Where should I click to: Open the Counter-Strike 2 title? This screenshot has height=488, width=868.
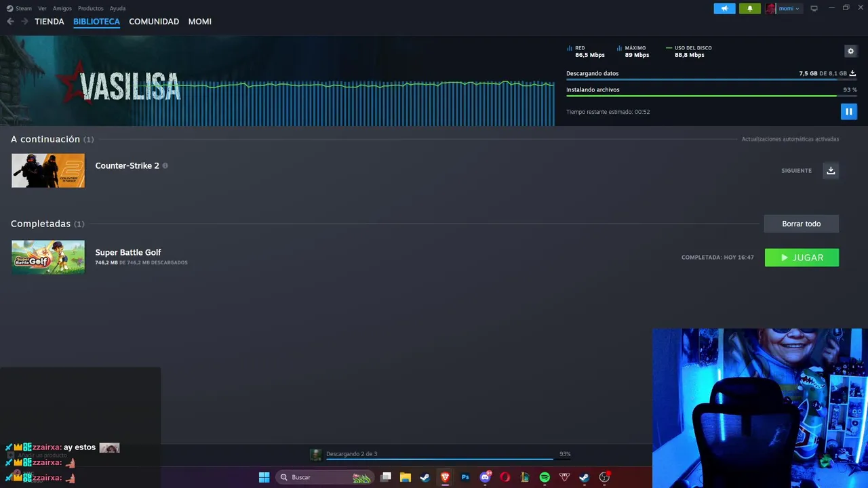pos(127,165)
